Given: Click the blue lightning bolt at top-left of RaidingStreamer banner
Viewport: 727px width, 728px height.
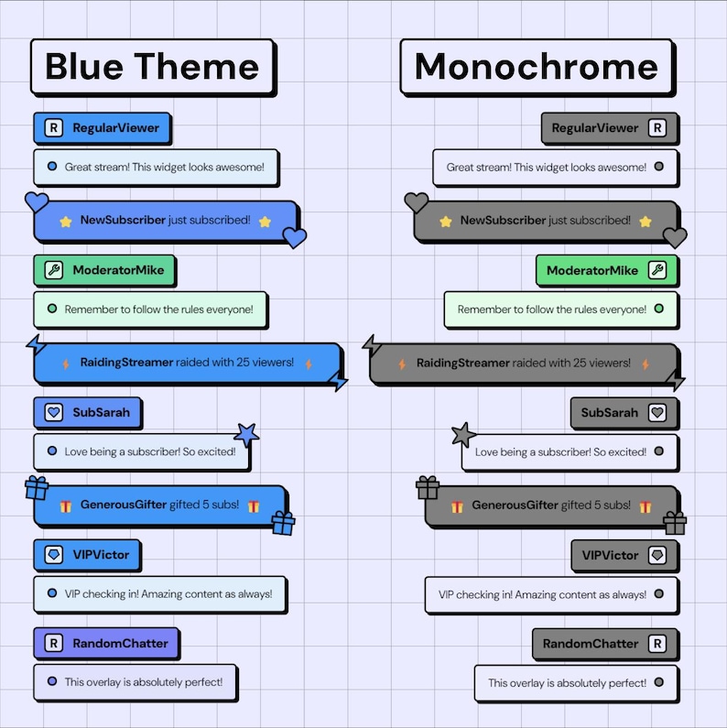Looking at the screenshot, I should [36, 344].
